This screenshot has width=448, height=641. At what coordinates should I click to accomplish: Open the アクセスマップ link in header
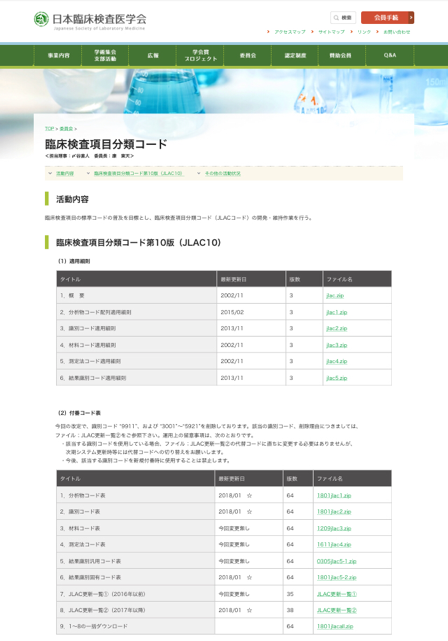pyautogui.click(x=289, y=32)
